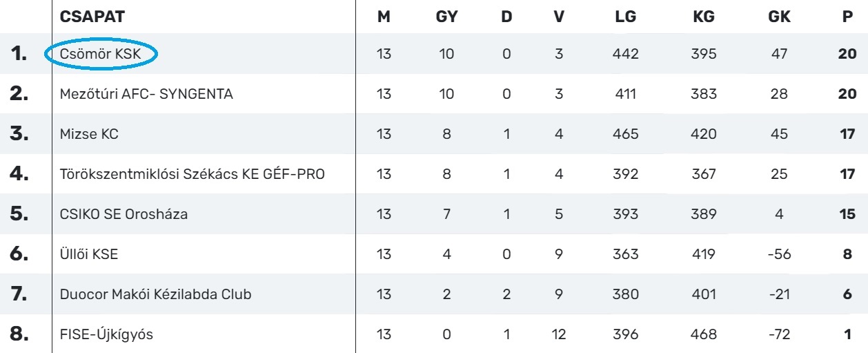The width and height of the screenshot is (868, 353).
Task: Click the P points column header
Action: click(x=847, y=17)
